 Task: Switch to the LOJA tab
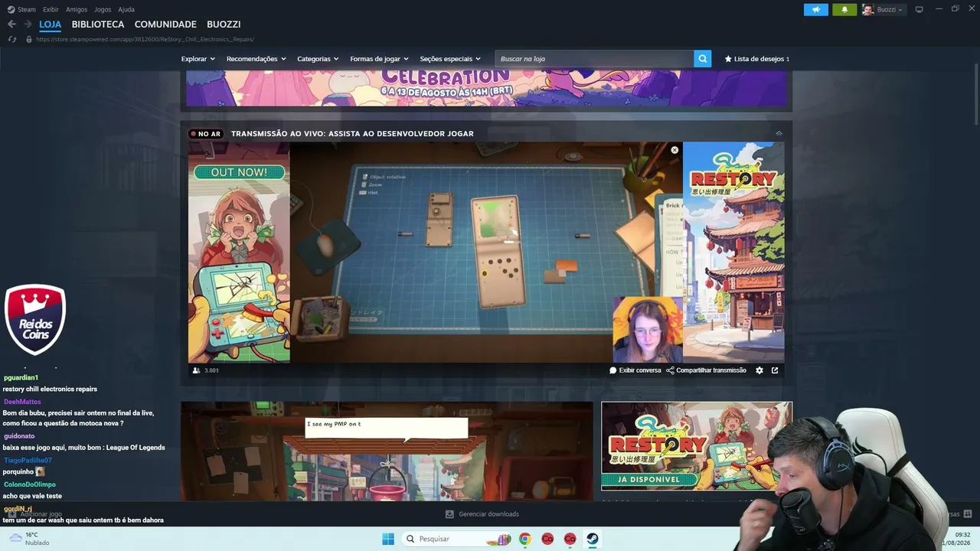click(51, 24)
